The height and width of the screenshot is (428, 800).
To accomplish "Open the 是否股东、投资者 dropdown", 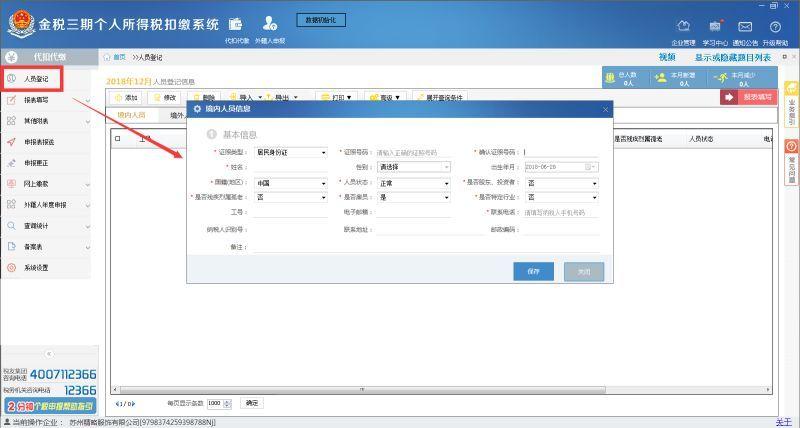I will pos(561,184).
